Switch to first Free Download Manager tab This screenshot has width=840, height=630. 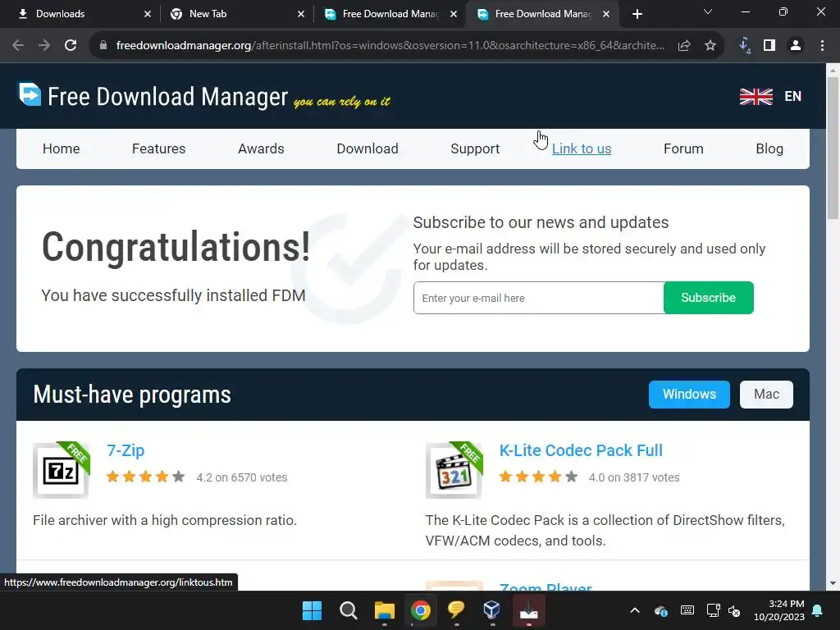click(x=390, y=14)
